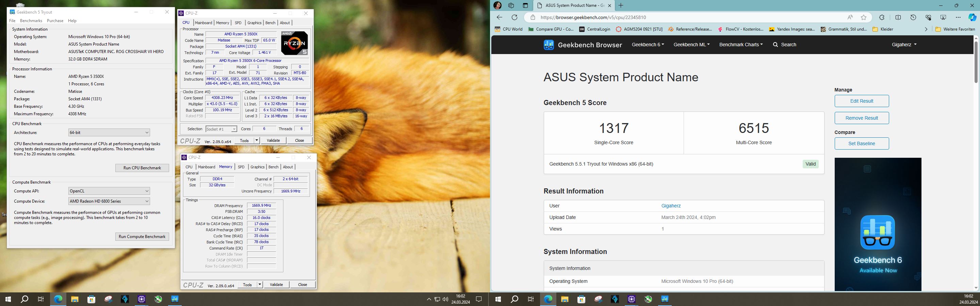Open Help menu in Geekbench 5
Screen dimensions: 980x306
72,20
